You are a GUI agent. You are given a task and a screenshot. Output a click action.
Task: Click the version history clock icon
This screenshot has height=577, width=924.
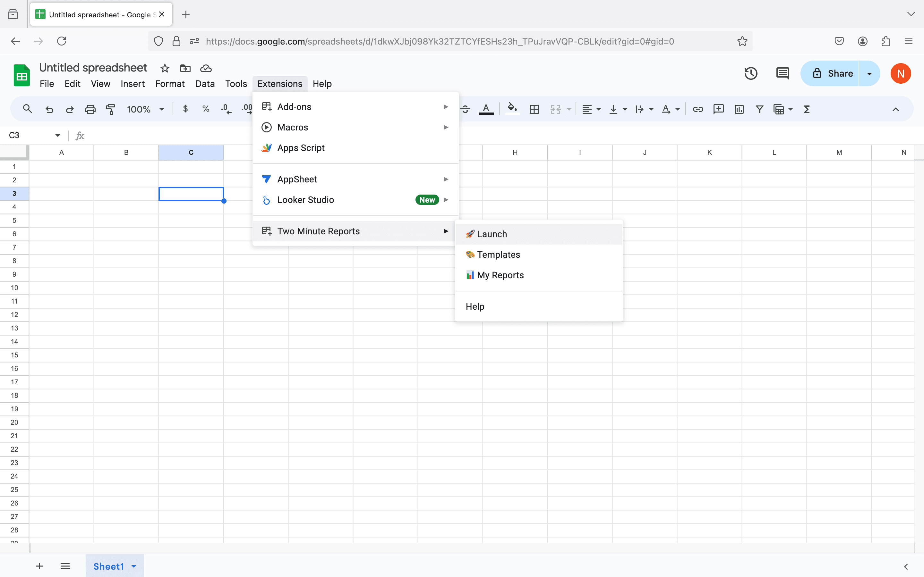(x=751, y=73)
